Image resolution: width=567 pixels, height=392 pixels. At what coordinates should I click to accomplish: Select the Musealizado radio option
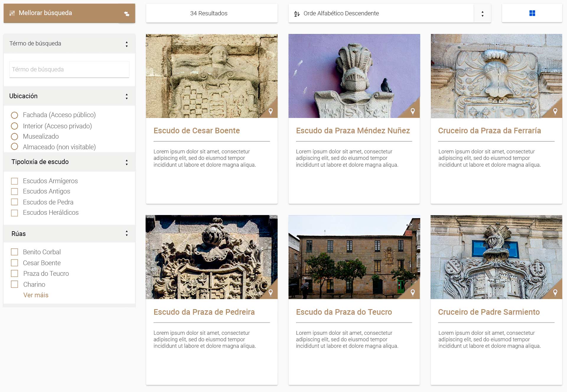[14, 137]
